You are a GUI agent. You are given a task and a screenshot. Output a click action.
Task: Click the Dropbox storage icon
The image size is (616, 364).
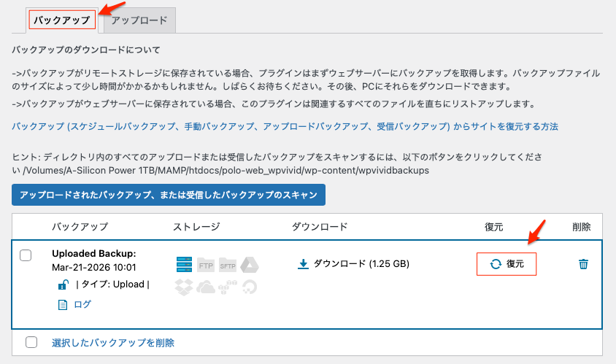pos(184,287)
